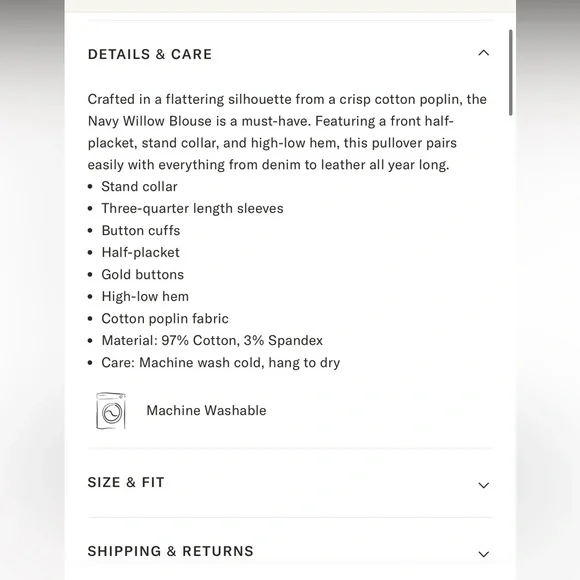This screenshot has height=580, width=580.
Task: Click 'Cotton poplin fabric' list item
Action: (x=165, y=318)
